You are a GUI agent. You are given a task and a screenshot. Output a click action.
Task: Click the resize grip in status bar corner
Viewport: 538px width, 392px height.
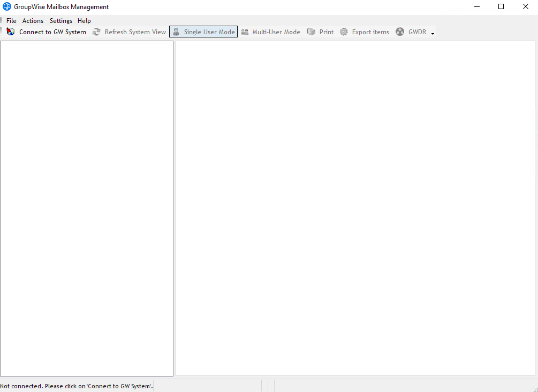click(x=535, y=389)
